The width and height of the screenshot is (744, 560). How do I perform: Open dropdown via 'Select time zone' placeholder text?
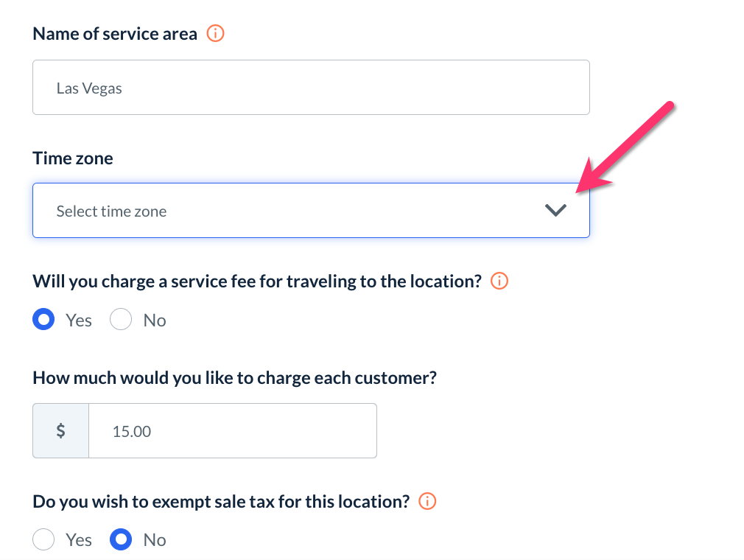(x=111, y=211)
